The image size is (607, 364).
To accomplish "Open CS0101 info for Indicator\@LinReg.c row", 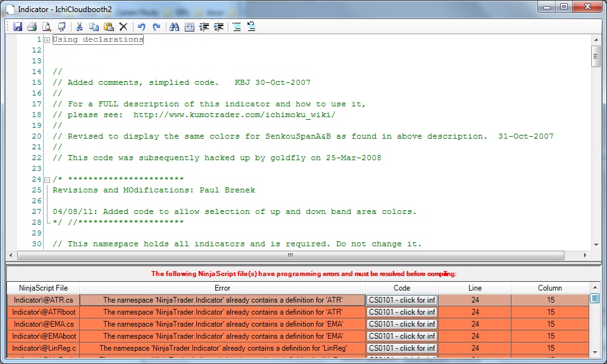I will pos(402,348).
